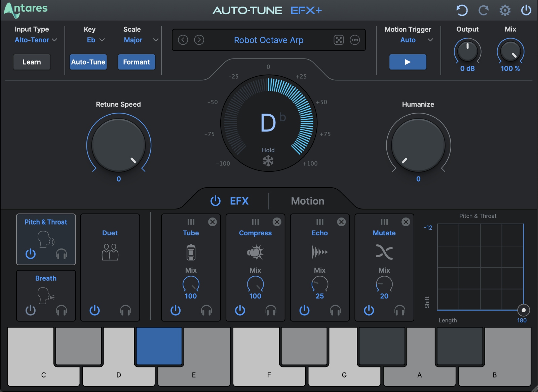
Task: Switch to the Motion tab
Action: (307, 201)
